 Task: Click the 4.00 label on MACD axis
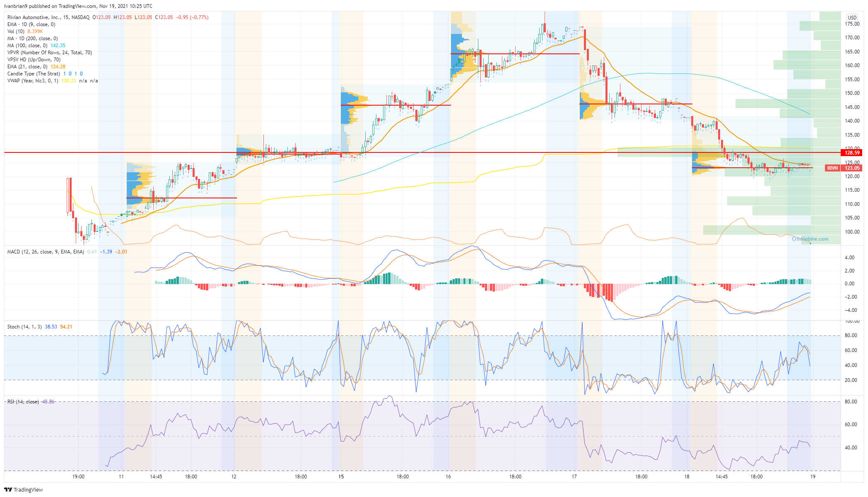pyautogui.click(x=850, y=258)
